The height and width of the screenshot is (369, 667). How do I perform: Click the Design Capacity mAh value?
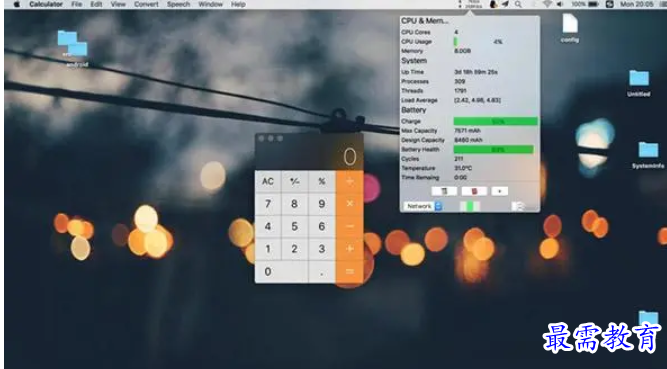tap(468, 140)
